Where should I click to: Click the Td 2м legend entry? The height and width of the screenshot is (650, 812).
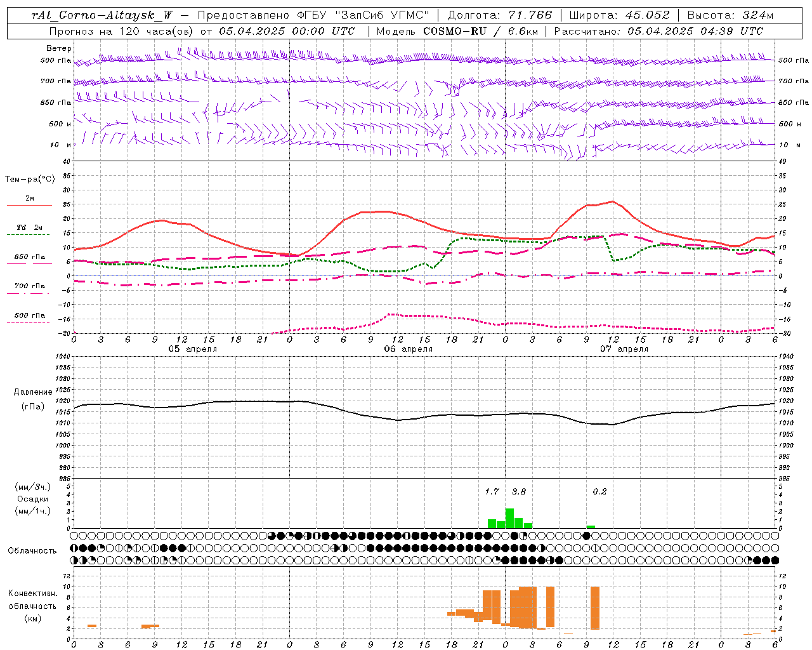click(29, 227)
